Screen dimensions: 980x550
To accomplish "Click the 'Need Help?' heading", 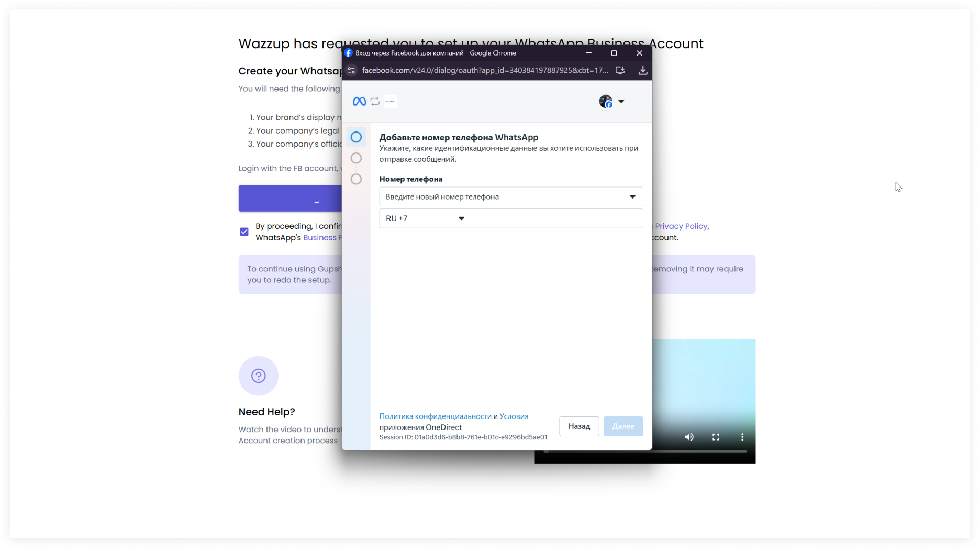I will click(x=267, y=412).
